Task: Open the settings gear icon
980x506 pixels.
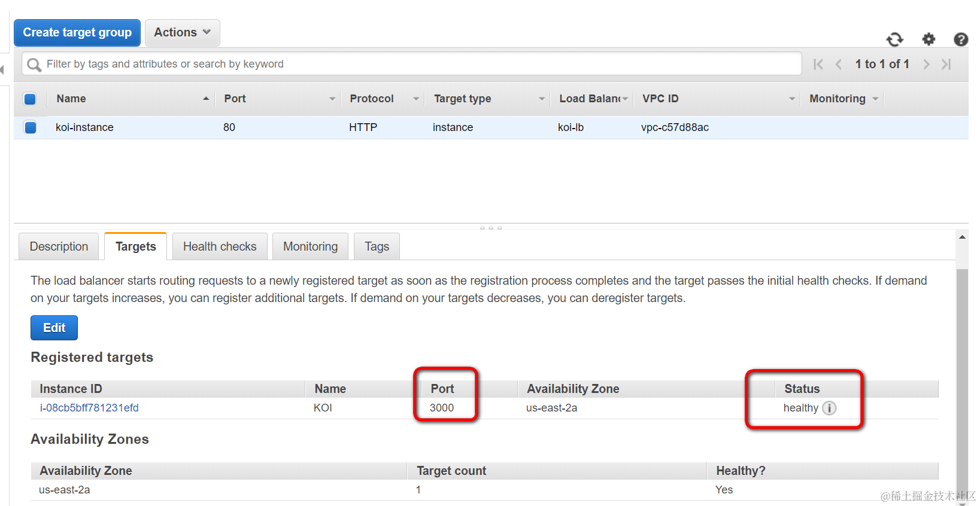Action: pyautogui.click(x=929, y=39)
